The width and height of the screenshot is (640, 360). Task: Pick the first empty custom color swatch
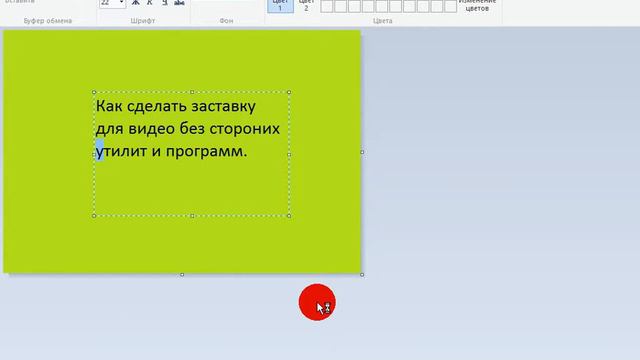tap(327, 6)
